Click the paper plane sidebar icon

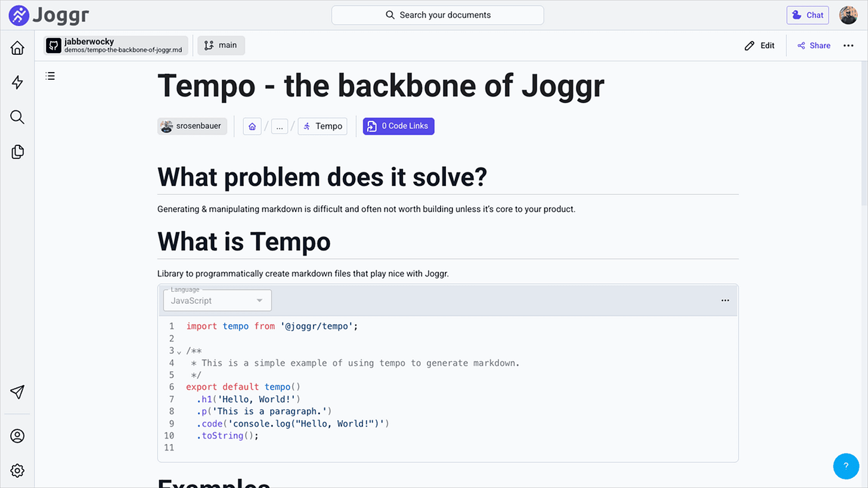[x=17, y=391]
